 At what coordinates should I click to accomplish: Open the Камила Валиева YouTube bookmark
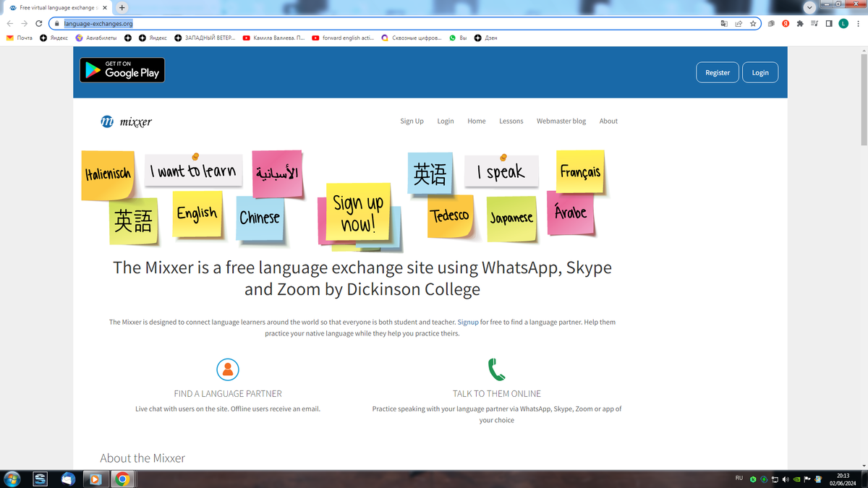click(274, 38)
